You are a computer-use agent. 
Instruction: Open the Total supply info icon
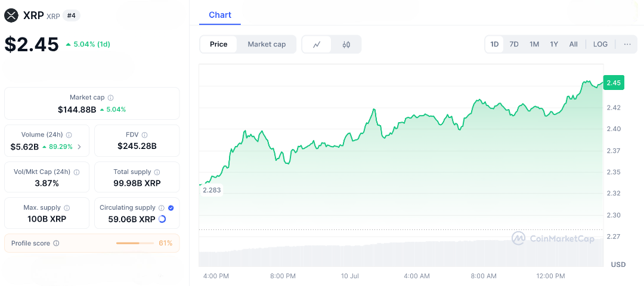(x=157, y=172)
